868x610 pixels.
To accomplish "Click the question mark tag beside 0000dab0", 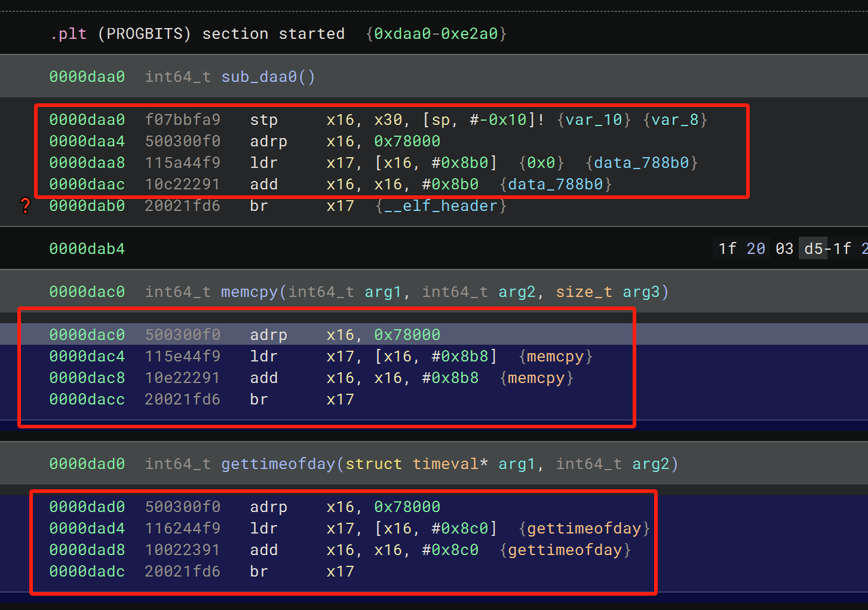I will (25, 206).
